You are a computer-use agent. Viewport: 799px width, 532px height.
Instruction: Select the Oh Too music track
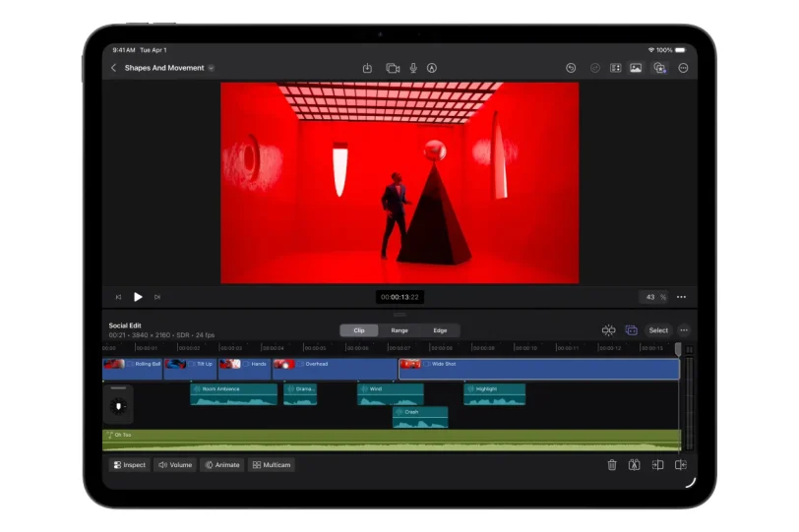392,441
